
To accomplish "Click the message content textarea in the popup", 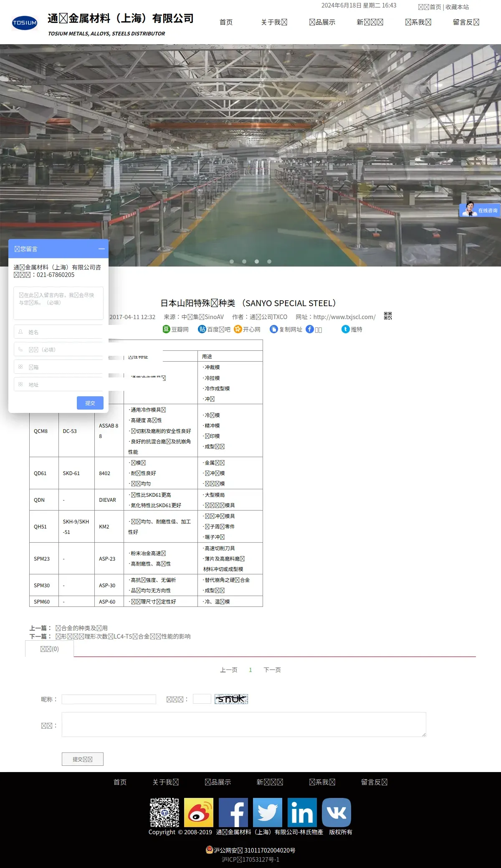I will click(58, 303).
